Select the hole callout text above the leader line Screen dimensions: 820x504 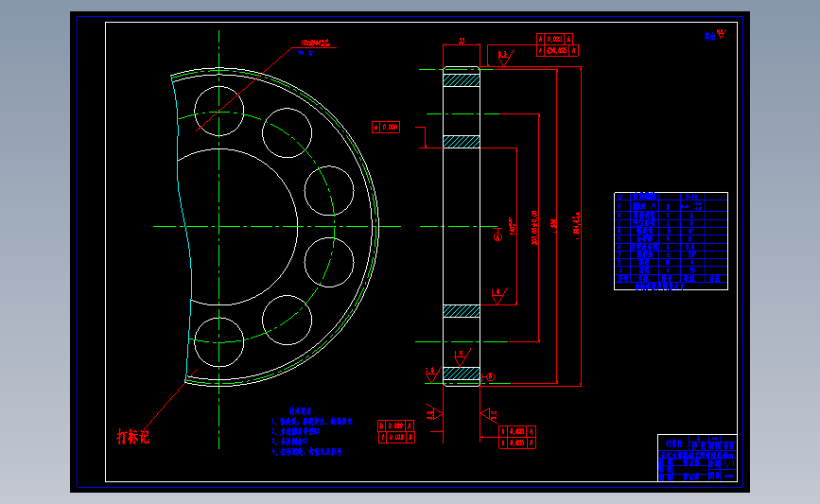coord(316,43)
